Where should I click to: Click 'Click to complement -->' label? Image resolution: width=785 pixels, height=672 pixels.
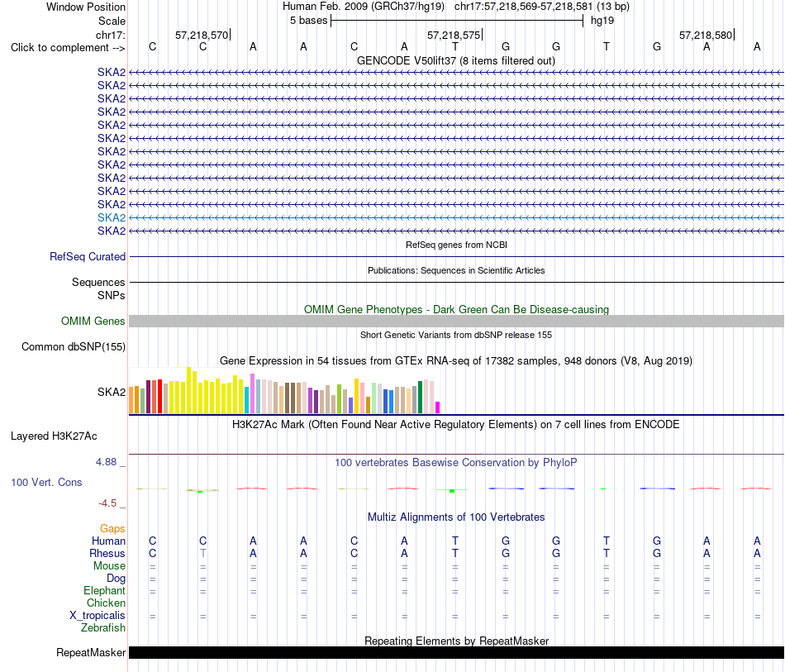point(68,48)
